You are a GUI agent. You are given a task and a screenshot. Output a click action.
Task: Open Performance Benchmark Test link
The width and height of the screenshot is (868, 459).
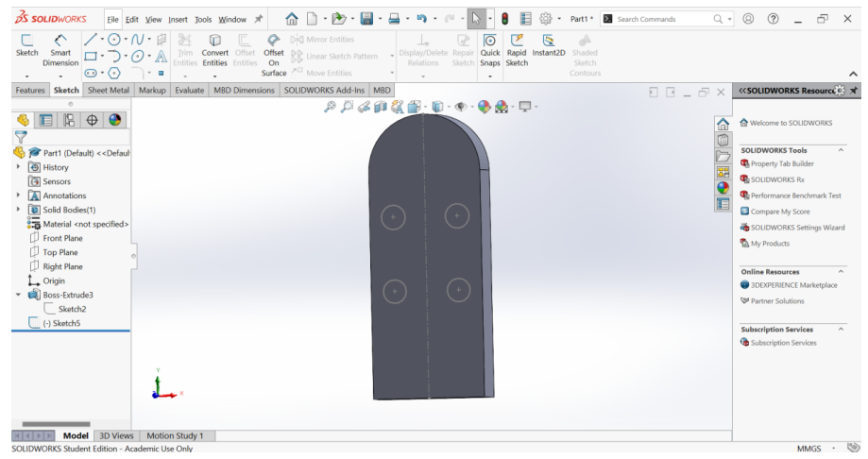click(795, 195)
